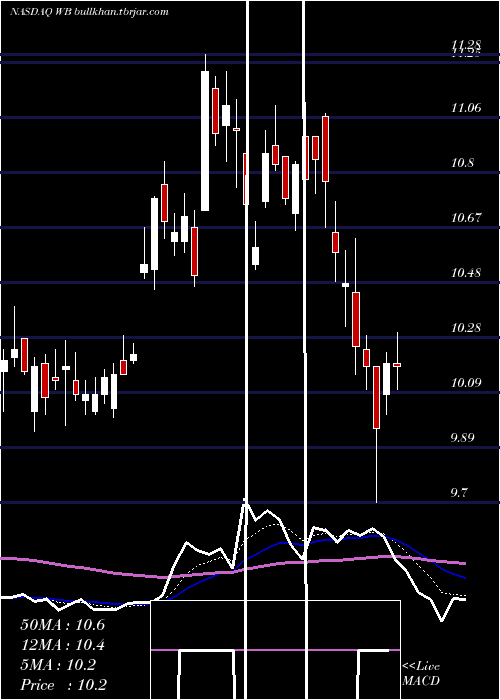500x700 pixels.
Task: Click the 9.7 price axis label
Action: 459,493
